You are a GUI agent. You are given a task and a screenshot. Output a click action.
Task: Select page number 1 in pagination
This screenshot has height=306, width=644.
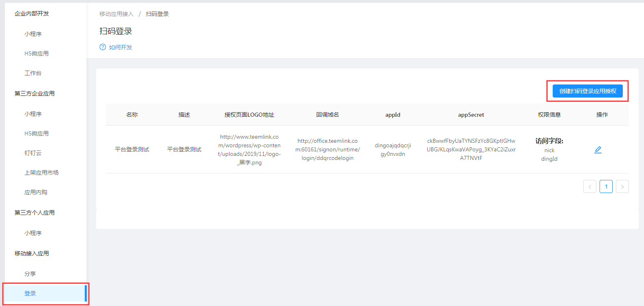[606, 186]
